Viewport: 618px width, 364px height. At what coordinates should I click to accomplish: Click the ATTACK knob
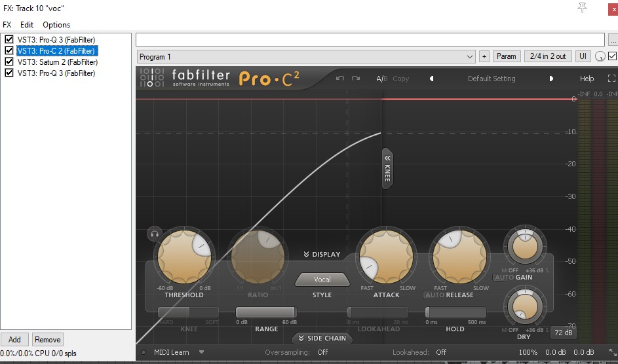click(386, 257)
